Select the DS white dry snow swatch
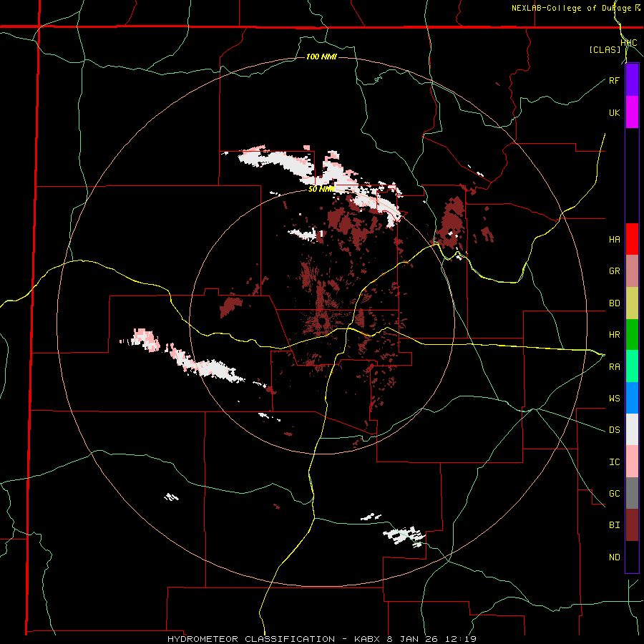This screenshot has width=644, height=644. pyautogui.click(x=632, y=429)
